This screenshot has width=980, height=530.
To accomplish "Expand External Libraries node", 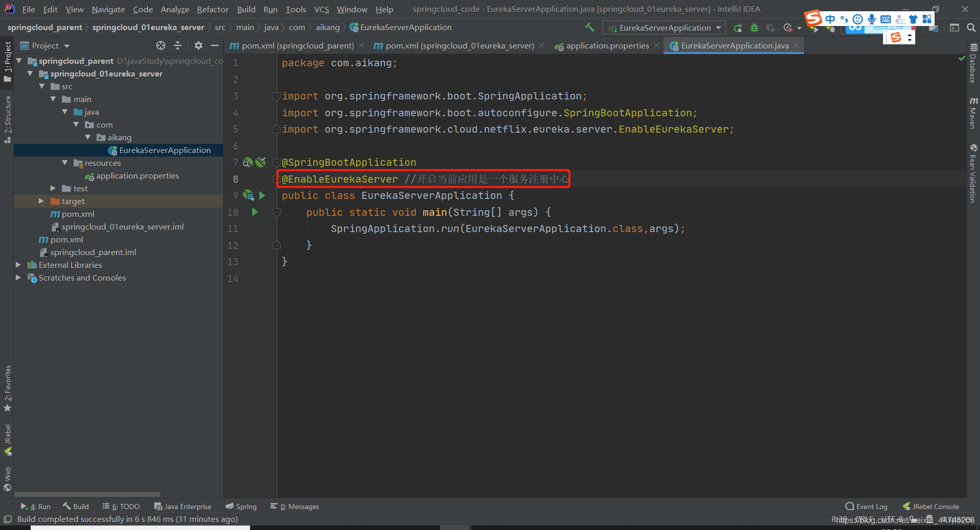I will (18, 265).
